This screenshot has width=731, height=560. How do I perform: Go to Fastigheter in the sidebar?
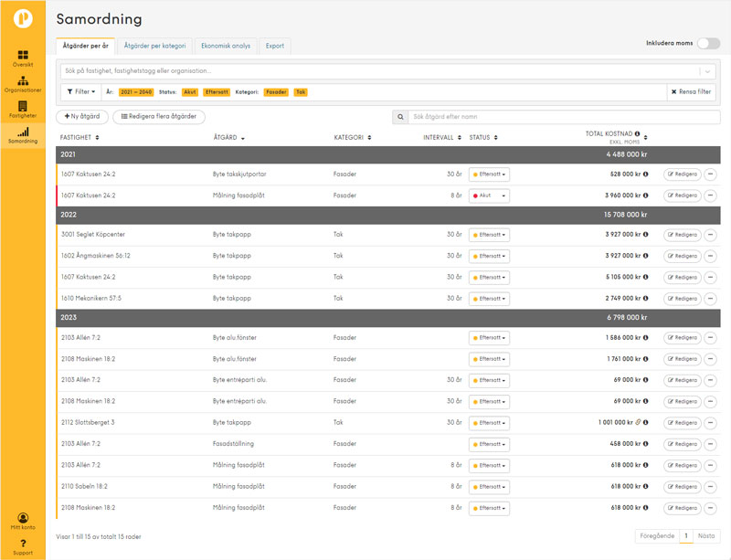point(23,110)
